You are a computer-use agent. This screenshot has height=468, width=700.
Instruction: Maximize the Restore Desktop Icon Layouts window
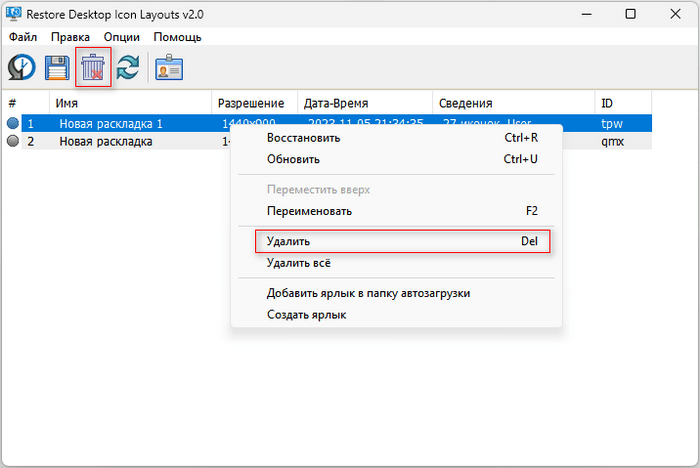click(x=630, y=14)
